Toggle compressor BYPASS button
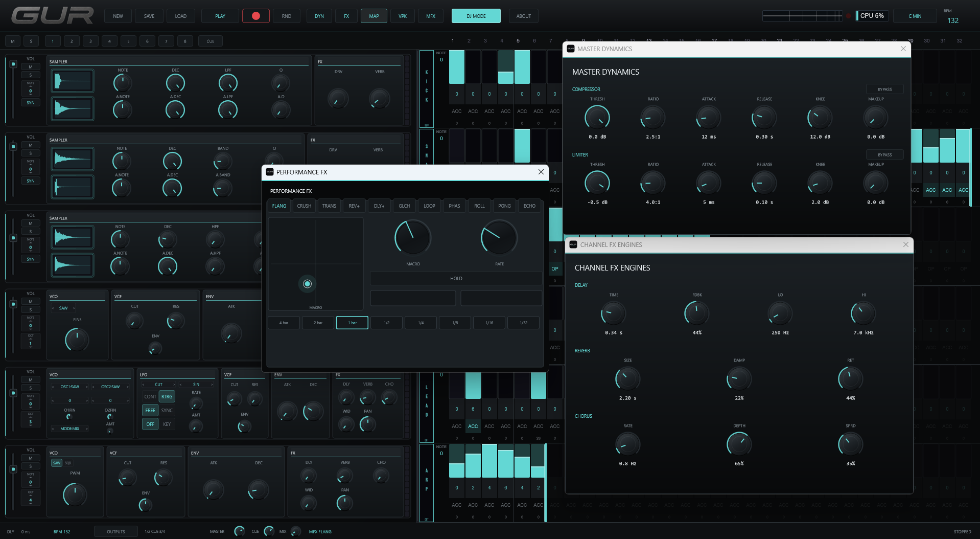 coord(885,89)
